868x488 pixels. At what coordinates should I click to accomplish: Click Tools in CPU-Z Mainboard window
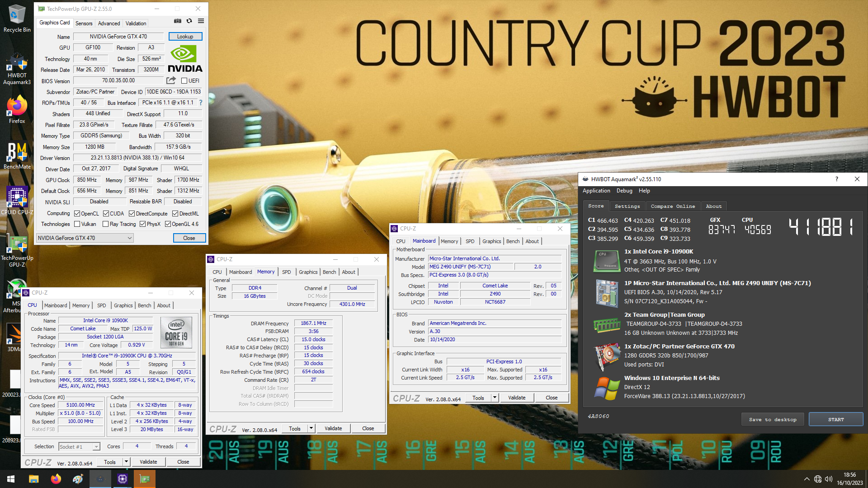[x=478, y=398]
